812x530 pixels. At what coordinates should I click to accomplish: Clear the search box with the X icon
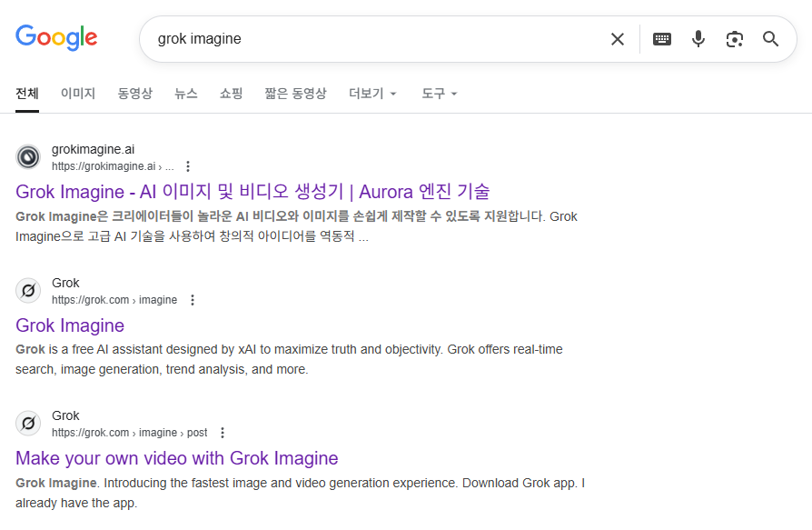618,39
